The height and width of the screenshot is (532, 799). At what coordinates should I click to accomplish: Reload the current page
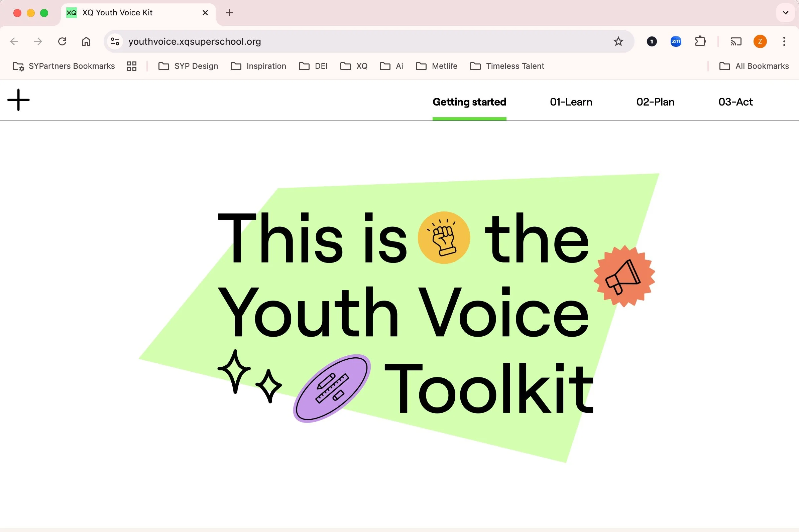62,41
